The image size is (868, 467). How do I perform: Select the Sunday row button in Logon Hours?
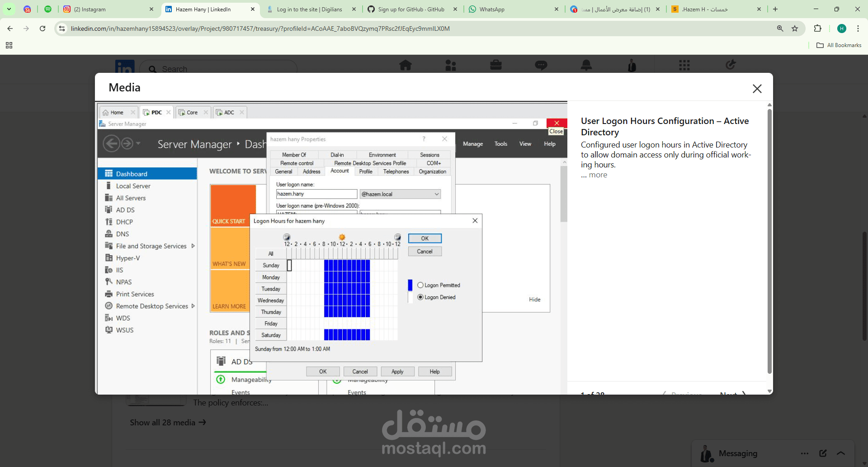(x=271, y=266)
